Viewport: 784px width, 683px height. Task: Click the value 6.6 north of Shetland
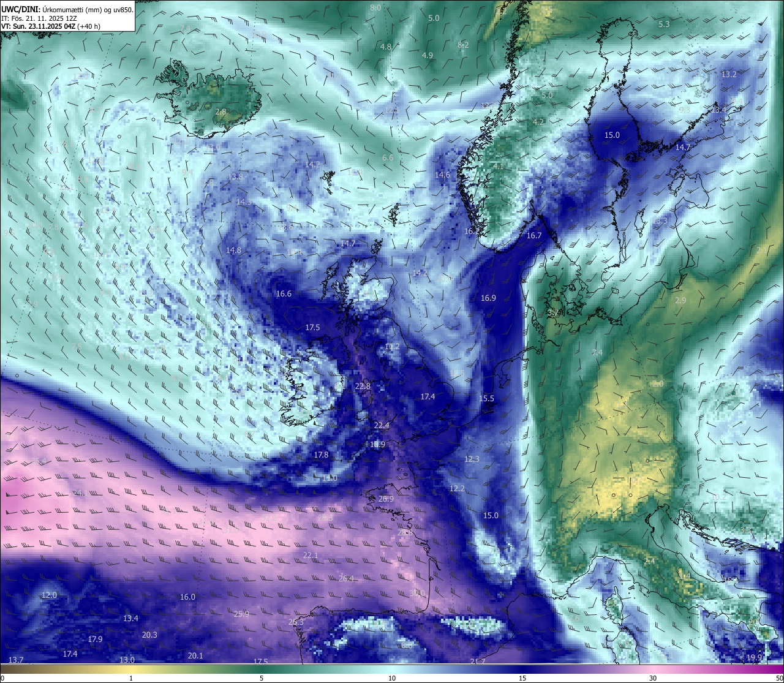[388, 158]
